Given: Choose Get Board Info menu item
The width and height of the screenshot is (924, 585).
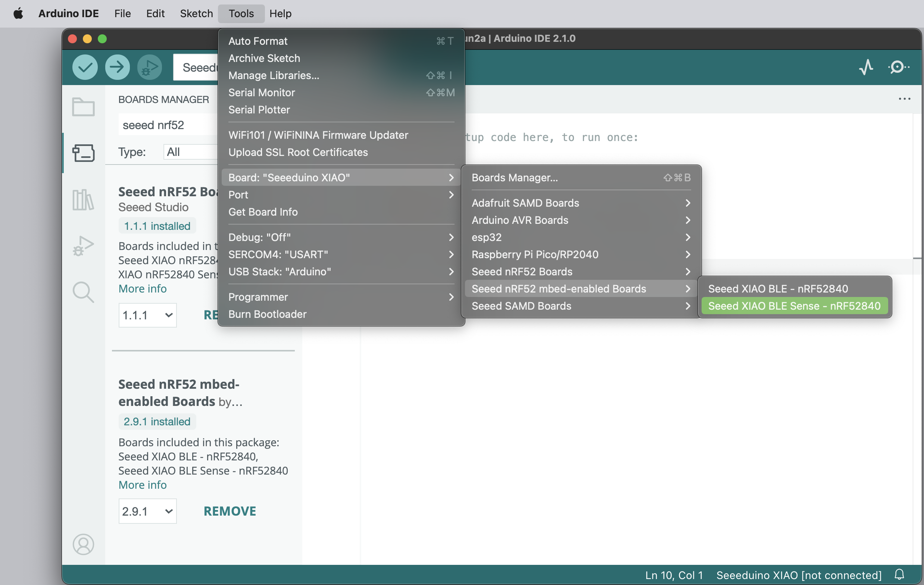Looking at the screenshot, I should pos(341,212).
